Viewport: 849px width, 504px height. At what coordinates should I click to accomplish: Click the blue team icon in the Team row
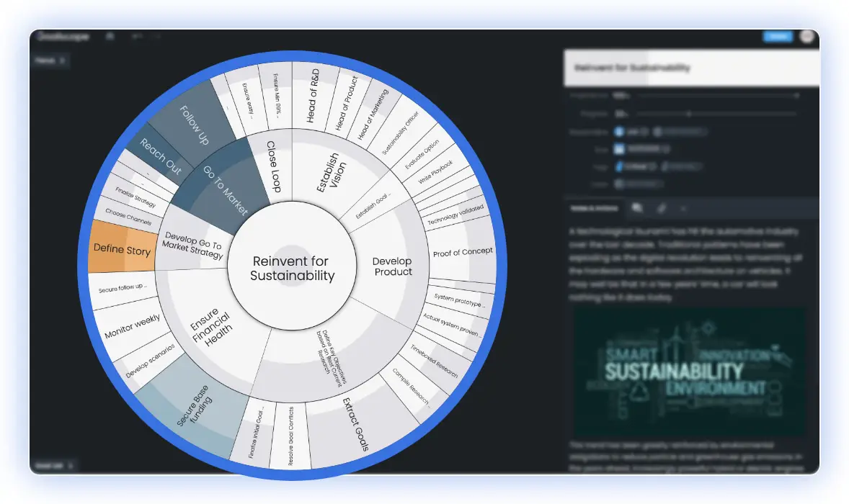[x=619, y=149]
